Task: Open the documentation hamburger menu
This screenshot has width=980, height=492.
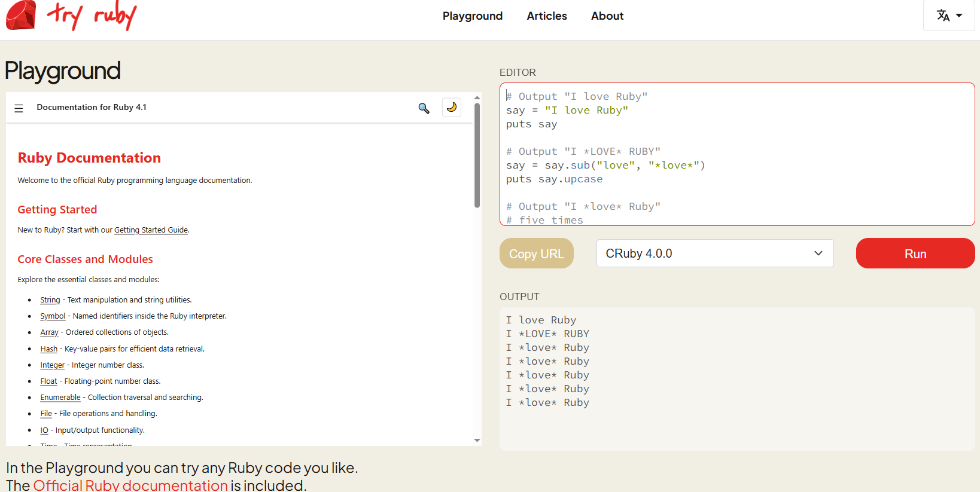Action: 19,108
